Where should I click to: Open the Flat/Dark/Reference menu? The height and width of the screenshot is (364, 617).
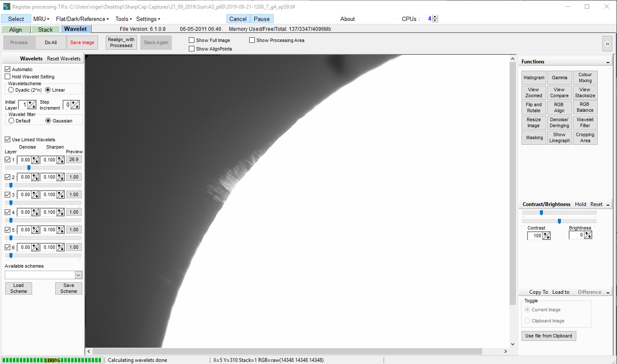tap(82, 19)
